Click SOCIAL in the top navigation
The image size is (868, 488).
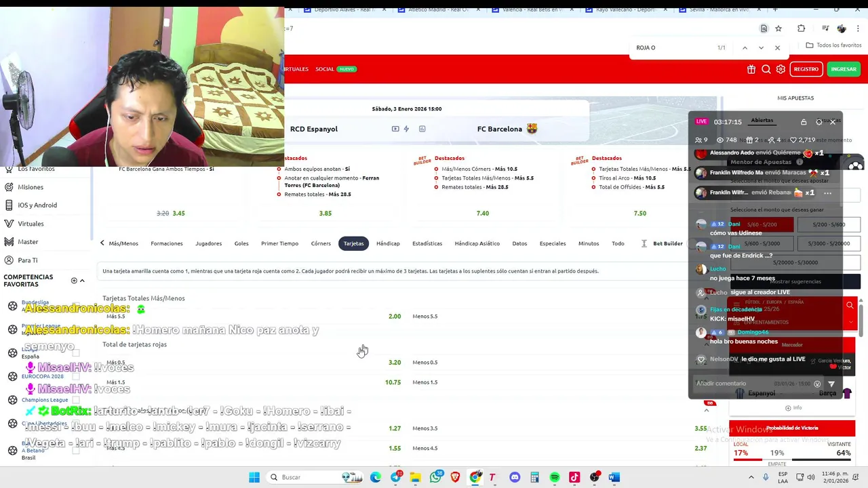pos(325,69)
